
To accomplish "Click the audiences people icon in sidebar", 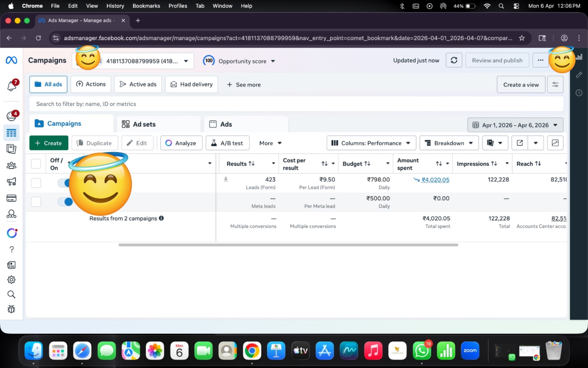I will 11,166.
